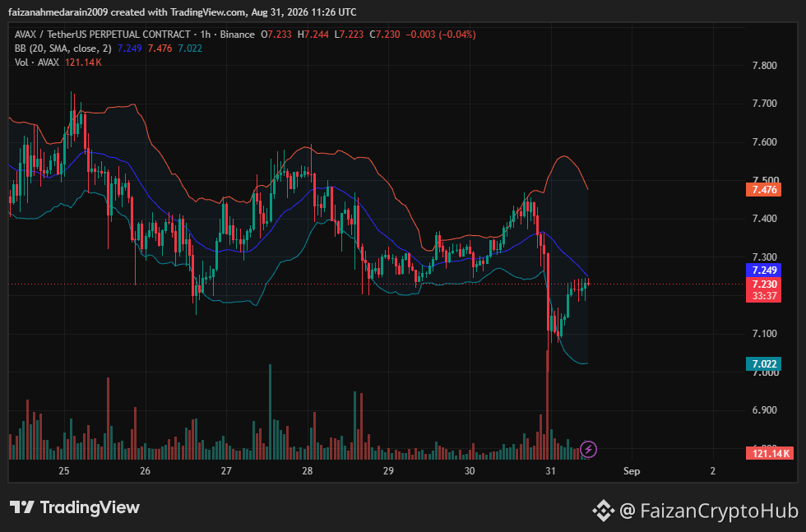Click date label 27 on time axis
The width and height of the screenshot is (806, 532).
(226, 471)
